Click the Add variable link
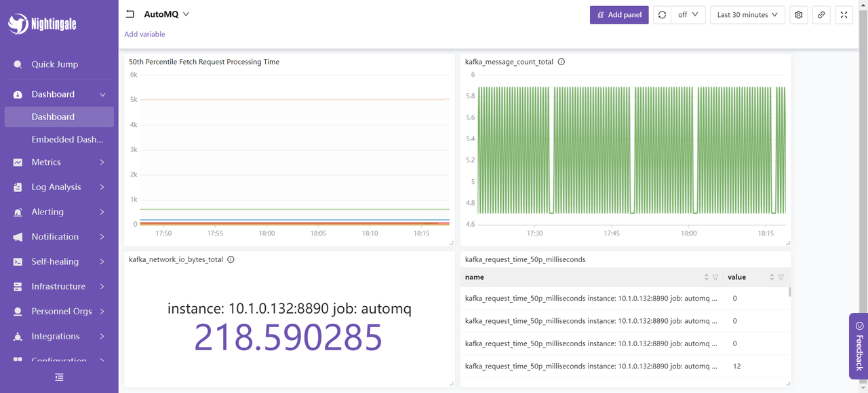This screenshot has height=393, width=868. point(144,34)
